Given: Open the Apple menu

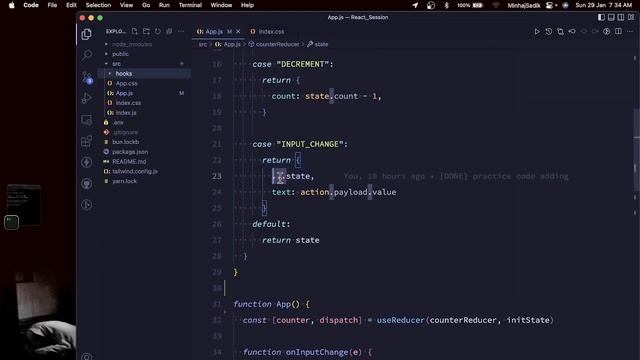Looking at the screenshot, I should coord(11,5).
